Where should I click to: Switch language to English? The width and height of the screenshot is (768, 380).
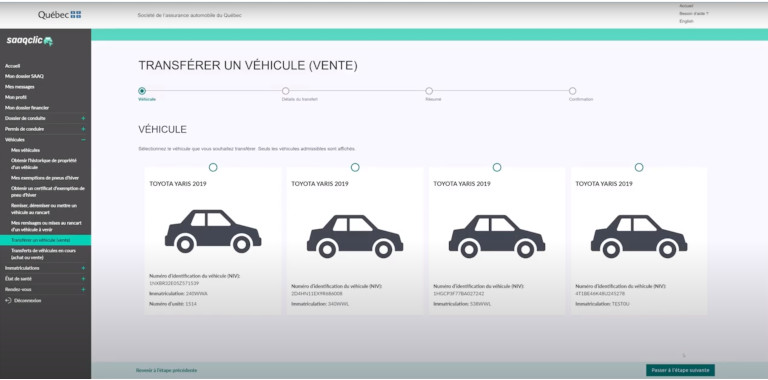[686, 22]
